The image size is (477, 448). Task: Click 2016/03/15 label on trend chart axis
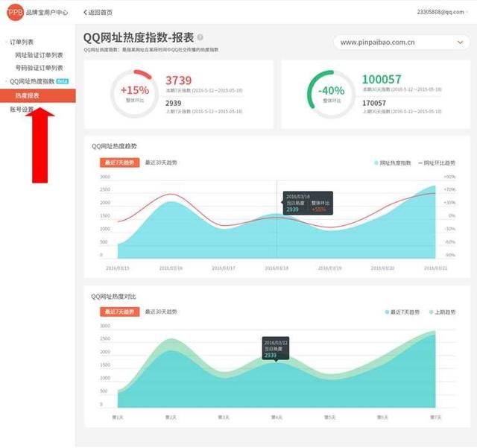tap(118, 268)
